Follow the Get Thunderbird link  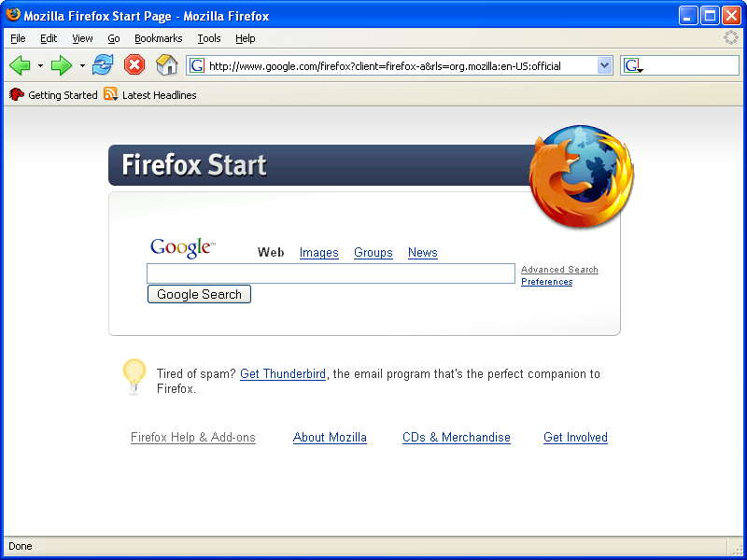[282, 373]
